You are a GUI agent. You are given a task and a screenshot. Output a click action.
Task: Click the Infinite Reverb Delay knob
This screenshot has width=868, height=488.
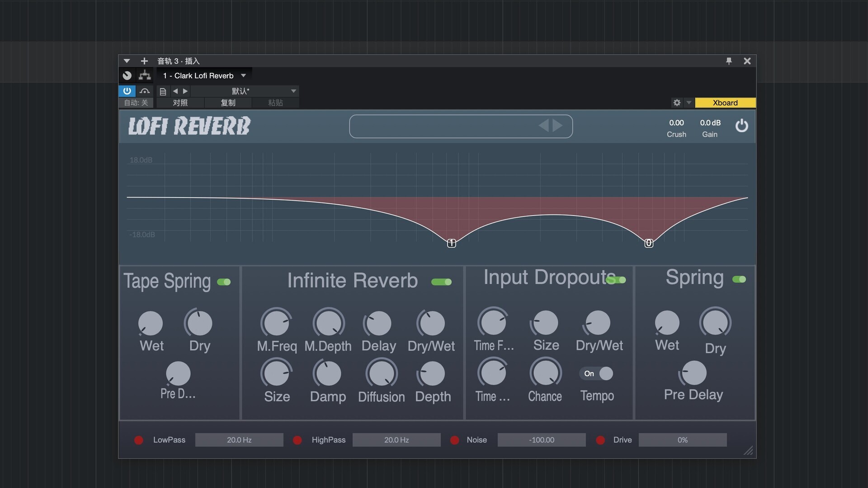(378, 324)
